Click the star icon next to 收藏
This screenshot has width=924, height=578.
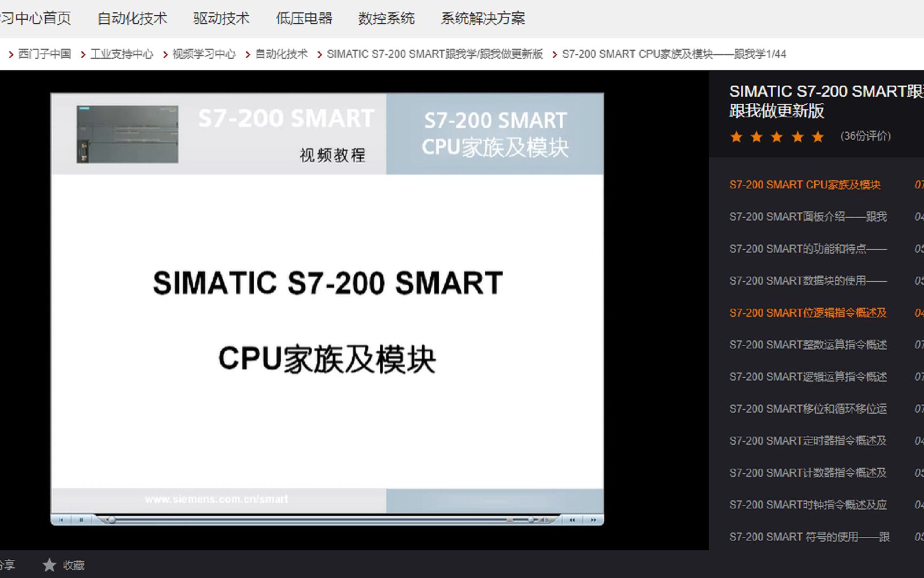click(x=49, y=565)
